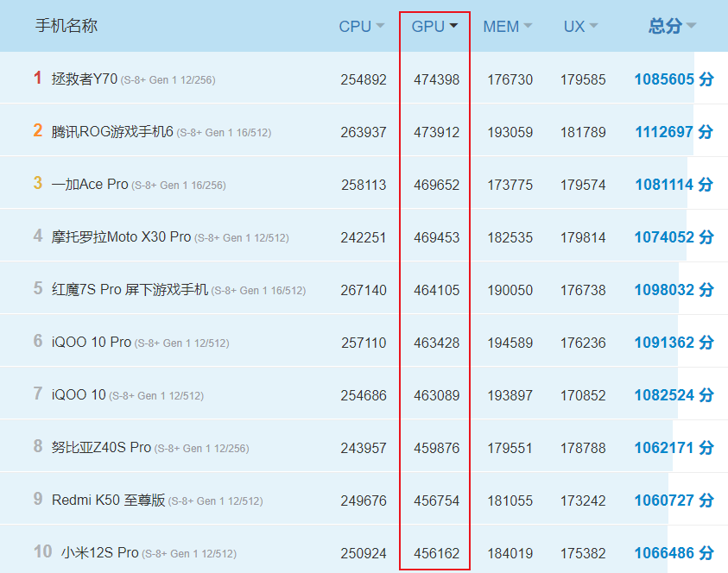Sort table by CPU column header
The height and width of the screenshot is (573, 728).
[361, 26]
